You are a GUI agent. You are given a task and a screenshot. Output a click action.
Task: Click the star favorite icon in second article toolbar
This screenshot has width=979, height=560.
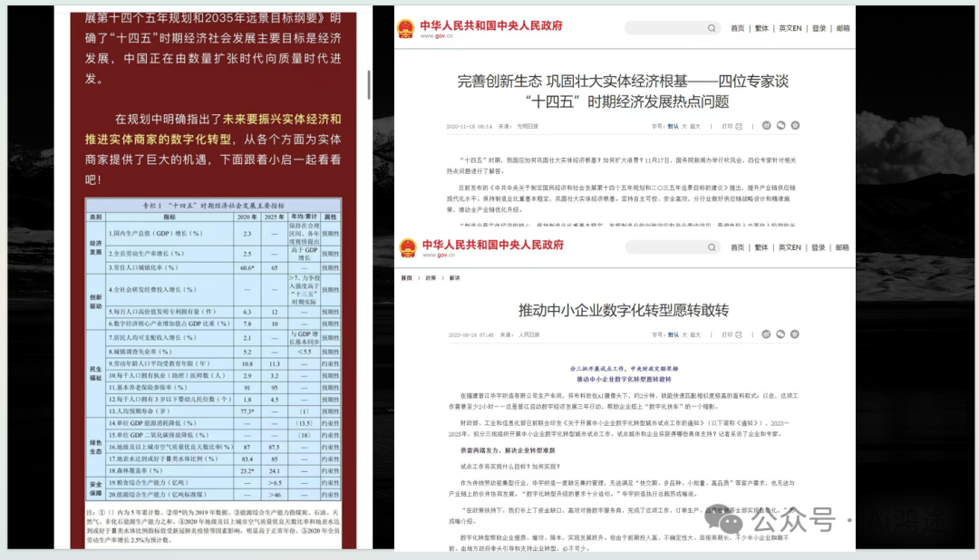click(796, 334)
